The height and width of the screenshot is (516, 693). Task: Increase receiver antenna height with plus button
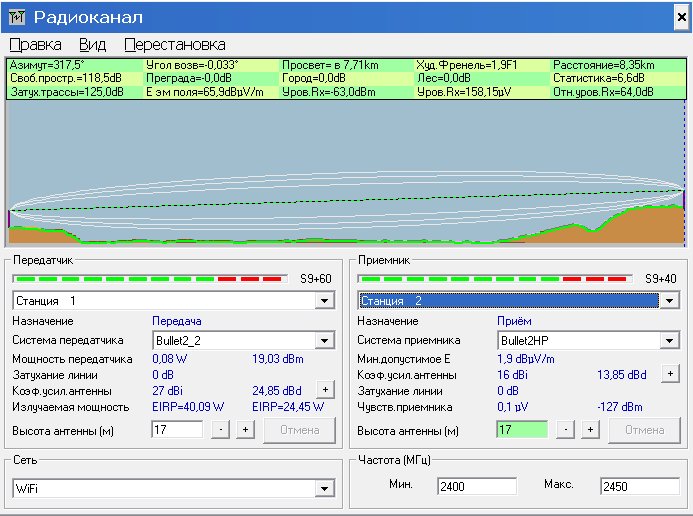click(589, 430)
